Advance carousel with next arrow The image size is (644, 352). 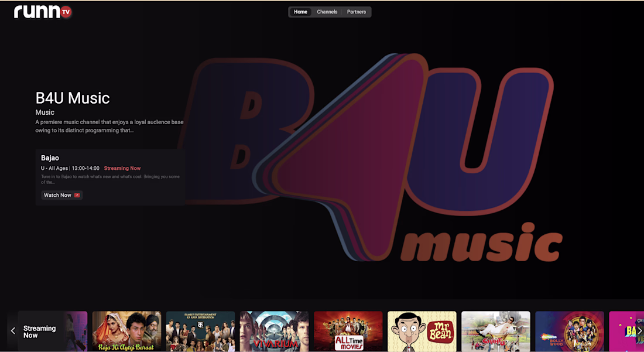click(x=639, y=331)
